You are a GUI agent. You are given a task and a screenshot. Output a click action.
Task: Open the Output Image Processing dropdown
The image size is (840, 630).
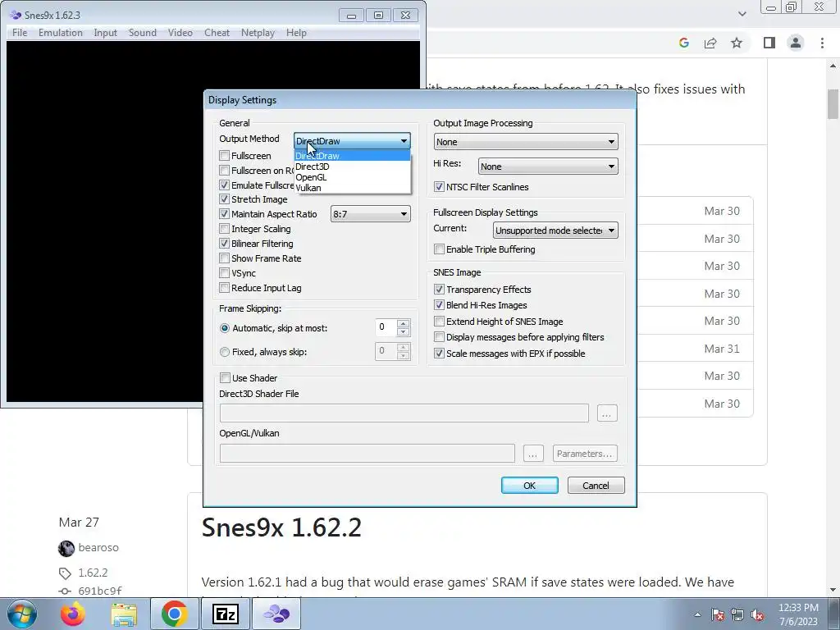[526, 142]
